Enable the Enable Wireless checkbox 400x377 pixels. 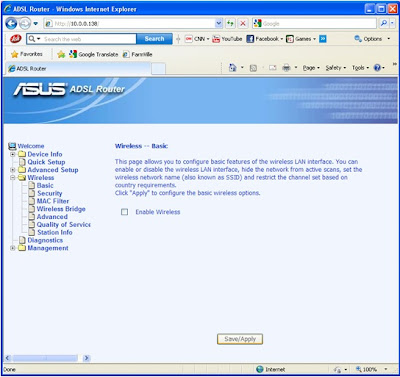click(x=124, y=212)
